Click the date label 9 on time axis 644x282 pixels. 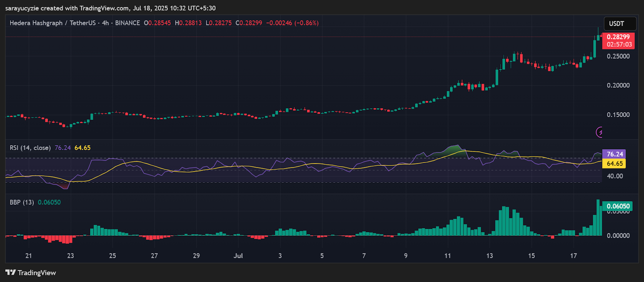click(x=406, y=256)
